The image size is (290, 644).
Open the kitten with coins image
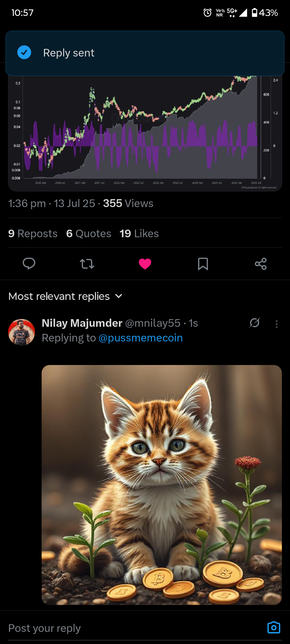162,485
